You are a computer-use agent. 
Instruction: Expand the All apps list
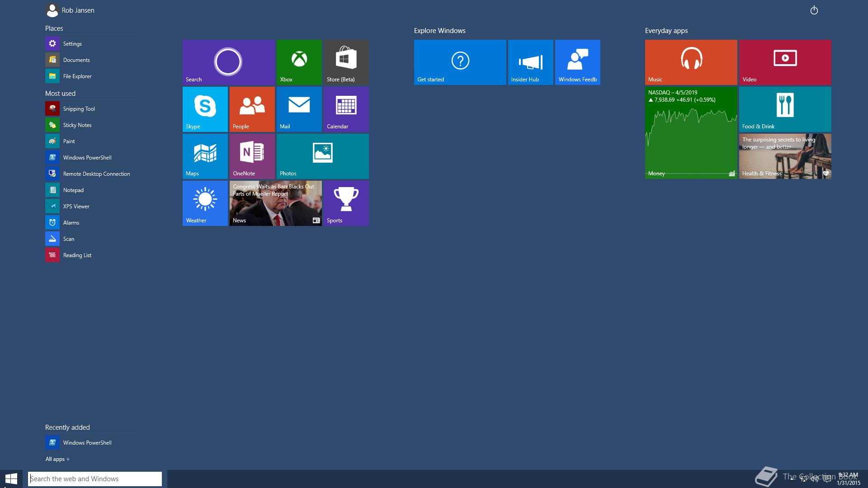pyautogui.click(x=57, y=459)
